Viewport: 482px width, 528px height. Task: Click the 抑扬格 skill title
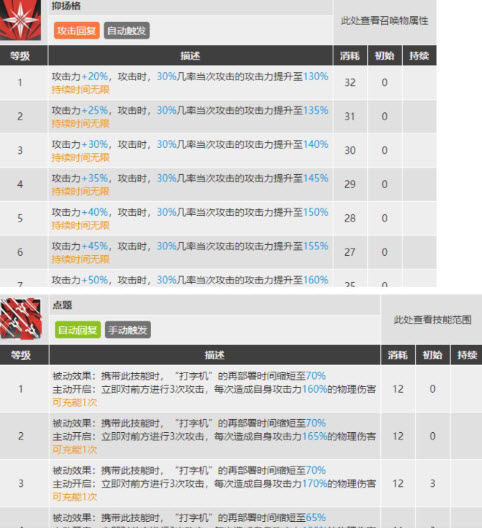click(66, 6)
